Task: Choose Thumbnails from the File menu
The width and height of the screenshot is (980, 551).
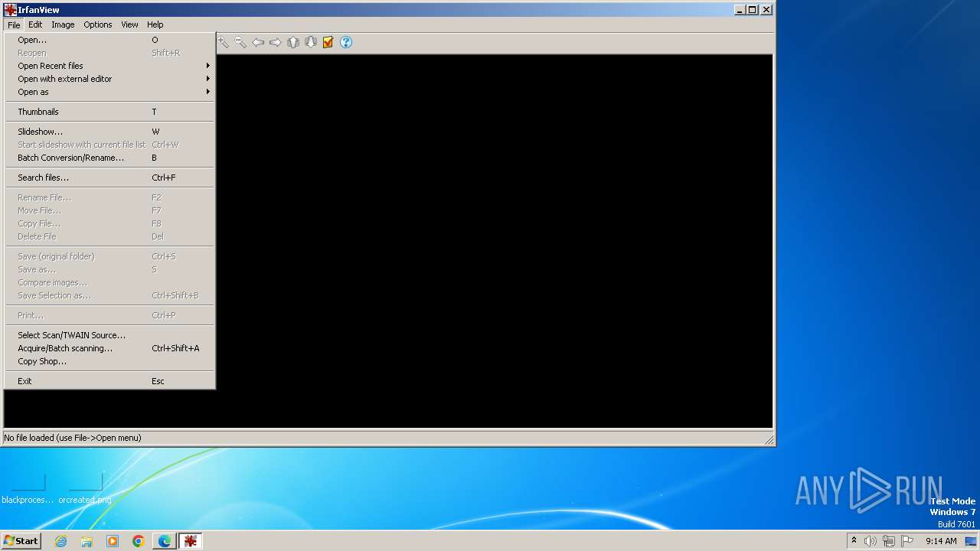Action: pyautogui.click(x=109, y=112)
